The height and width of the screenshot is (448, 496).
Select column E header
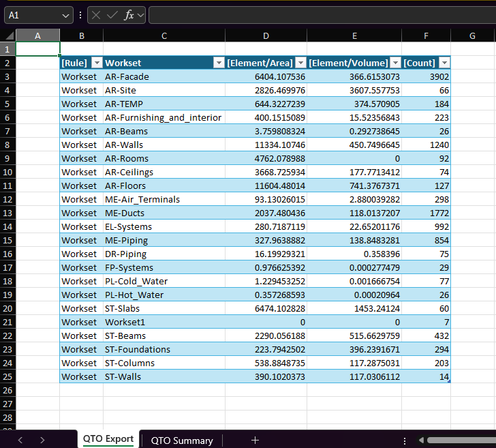coord(354,35)
